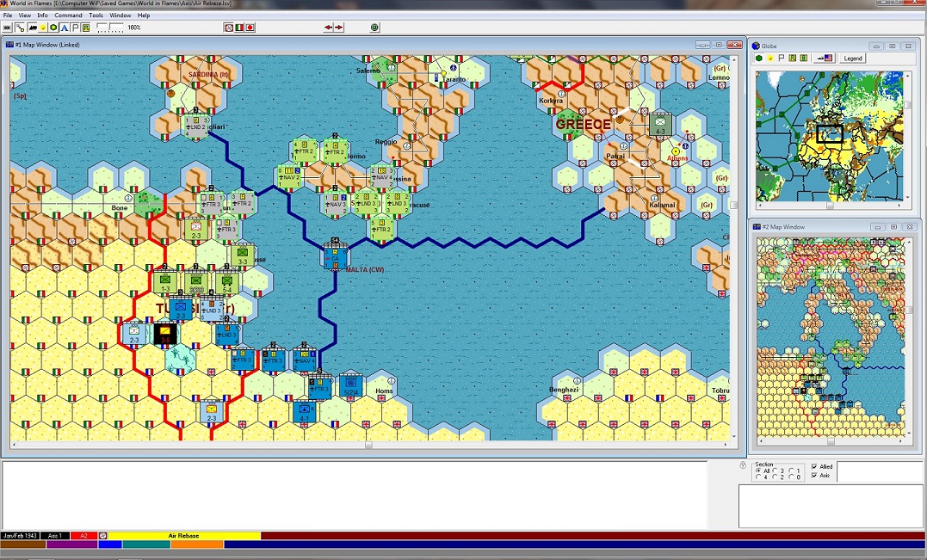Click yellow sun icon in Globe toolbar

click(770, 58)
